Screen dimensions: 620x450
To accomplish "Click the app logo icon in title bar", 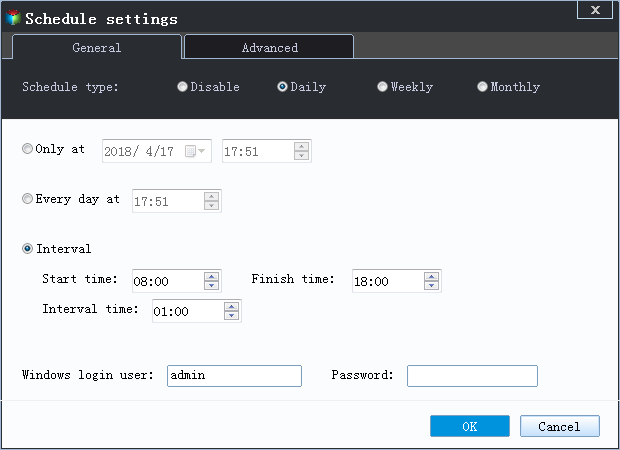I will [13, 18].
